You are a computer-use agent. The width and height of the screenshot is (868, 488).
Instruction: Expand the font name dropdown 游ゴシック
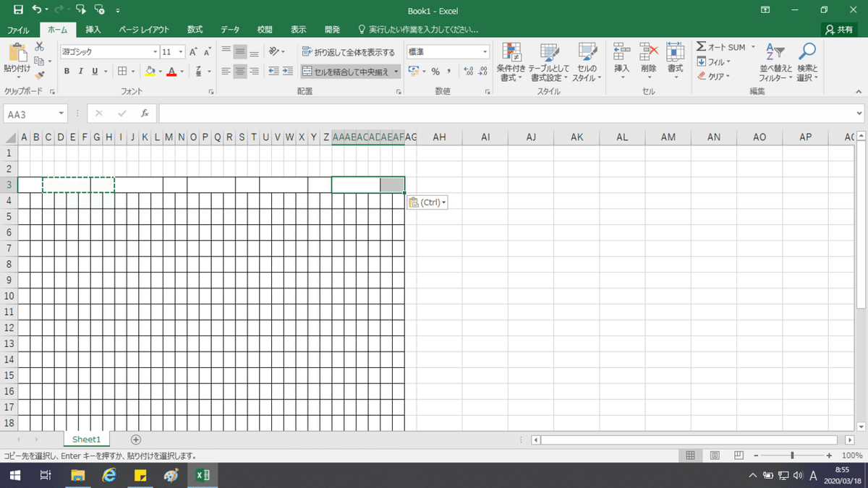156,52
